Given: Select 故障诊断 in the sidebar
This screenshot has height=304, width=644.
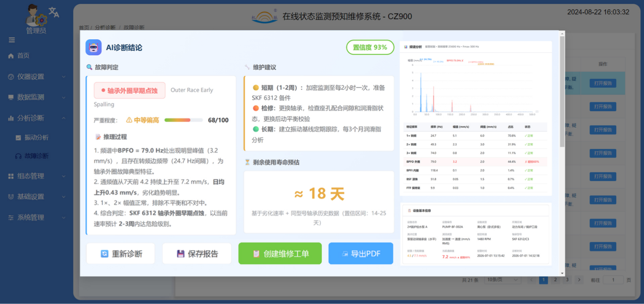Looking at the screenshot, I should click(x=37, y=156).
